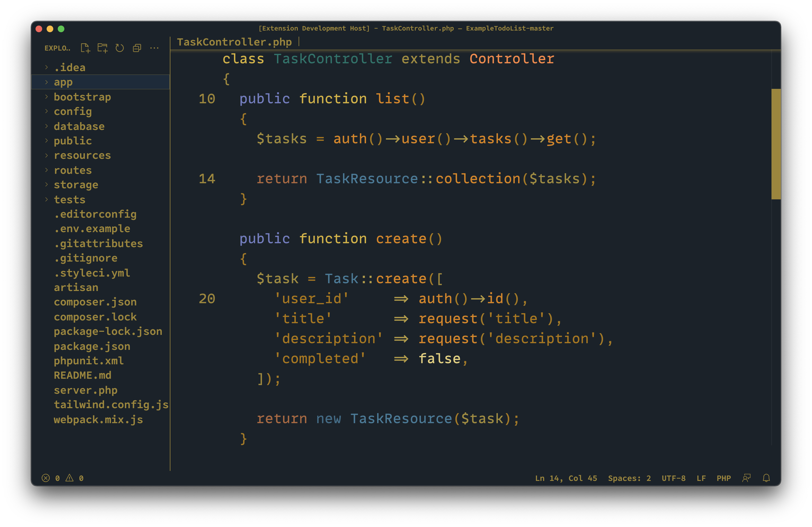Change language mode from PHP

pyautogui.click(x=723, y=478)
